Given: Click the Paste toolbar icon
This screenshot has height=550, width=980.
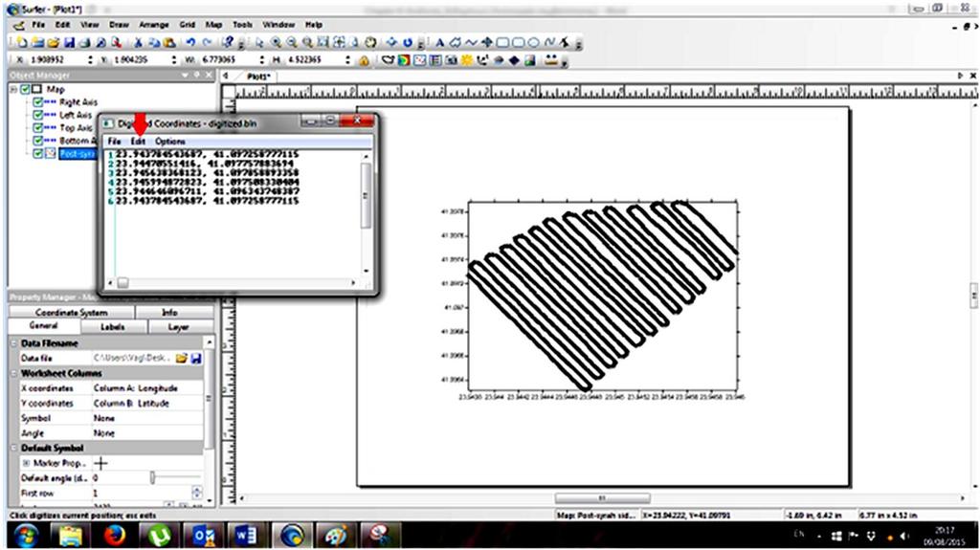Looking at the screenshot, I should [x=169, y=42].
